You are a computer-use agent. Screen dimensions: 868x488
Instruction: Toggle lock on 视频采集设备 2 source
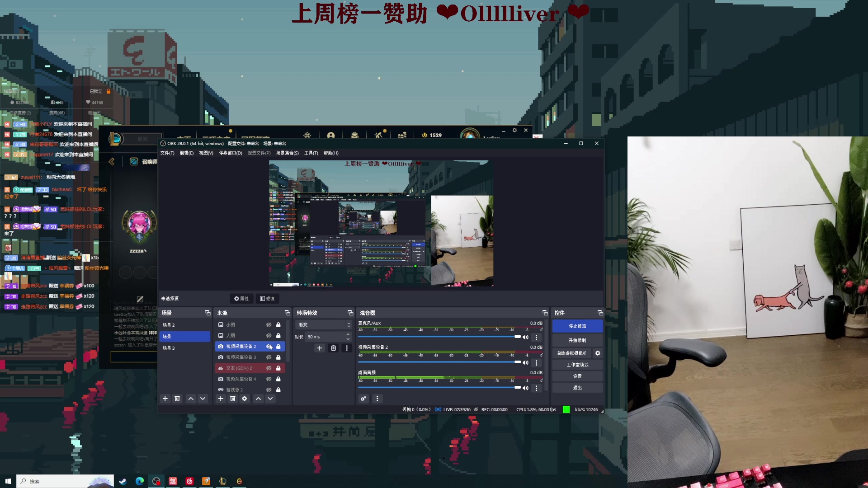tap(278, 347)
